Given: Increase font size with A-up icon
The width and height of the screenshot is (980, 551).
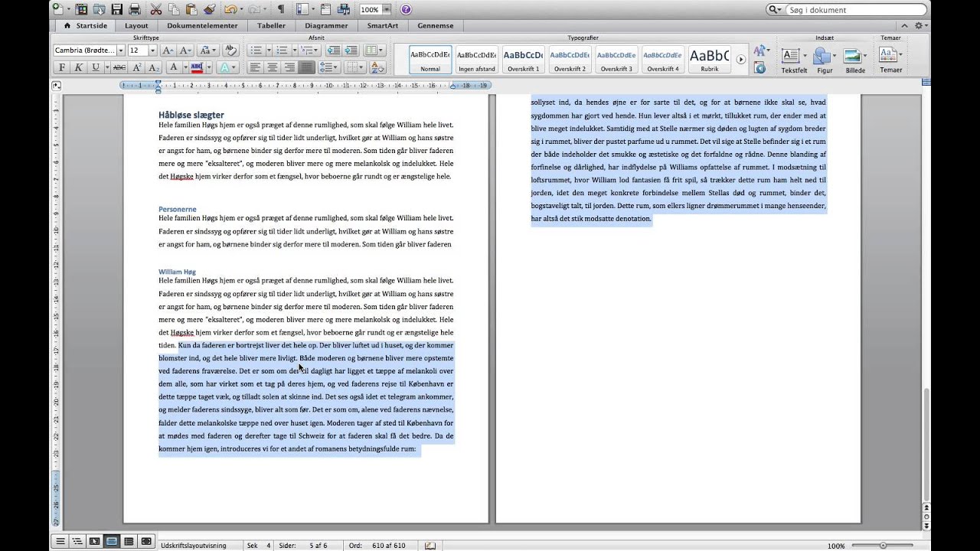Looking at the screenshot, I should (x=167, y=50).
